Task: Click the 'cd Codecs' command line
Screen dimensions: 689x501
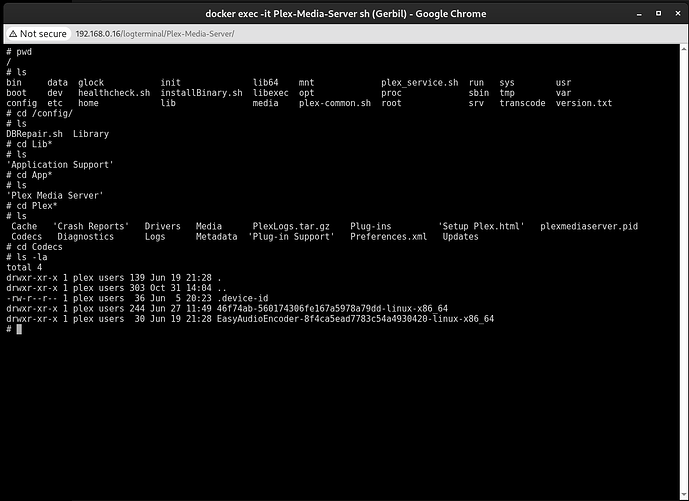Action: pos(34,247)
